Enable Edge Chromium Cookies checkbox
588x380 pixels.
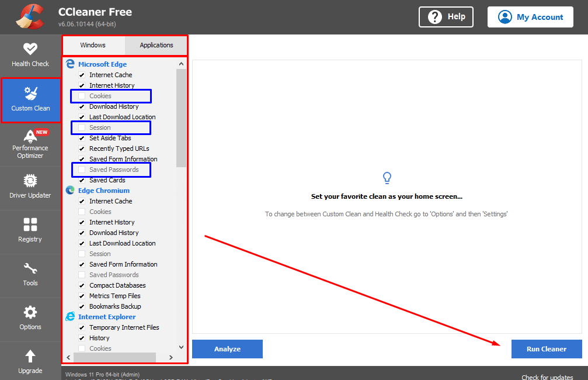82,212
